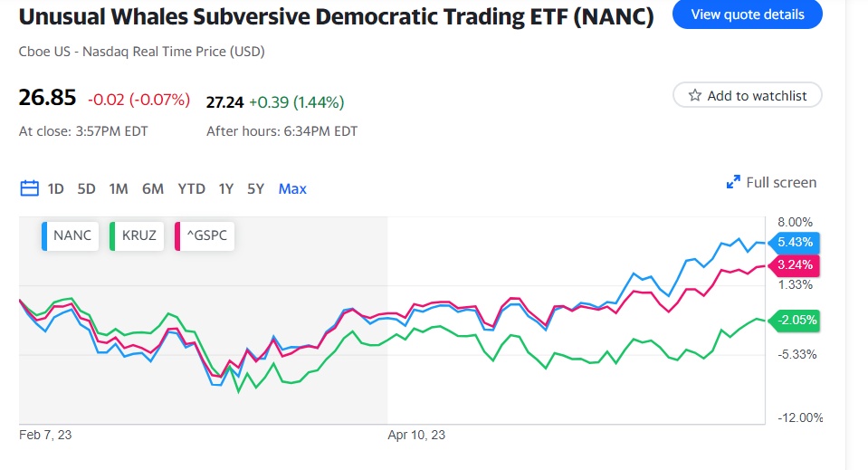Open the calendar date range picker
The image size is (868, 470).
point(29,188)
